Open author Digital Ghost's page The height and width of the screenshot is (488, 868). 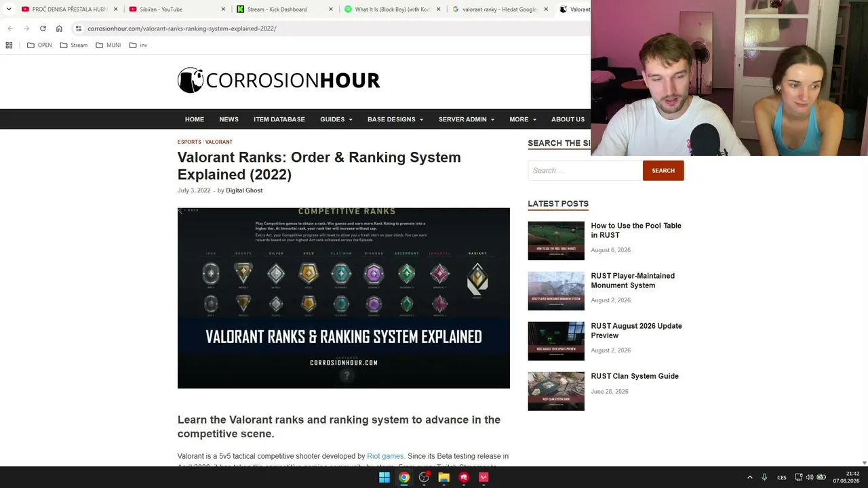pyautogui.click(x=244, y=190)
